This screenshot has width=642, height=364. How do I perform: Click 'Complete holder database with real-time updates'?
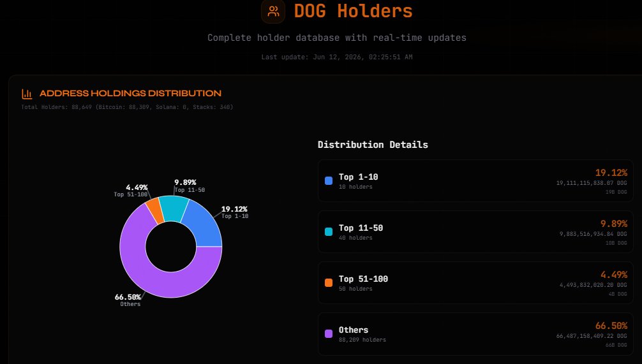click(x=336, y=38)
